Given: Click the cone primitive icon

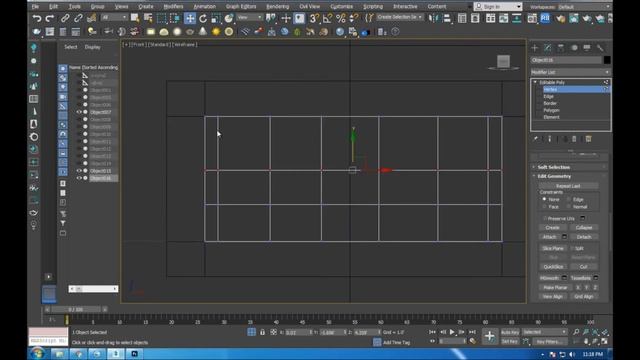Looking at the screenshot, I should coord(203,31).
